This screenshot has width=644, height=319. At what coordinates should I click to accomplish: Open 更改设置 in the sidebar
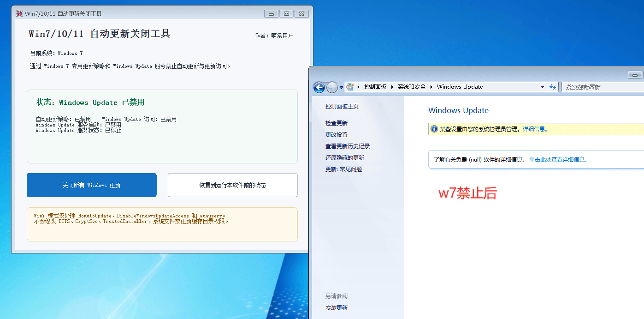337,135
